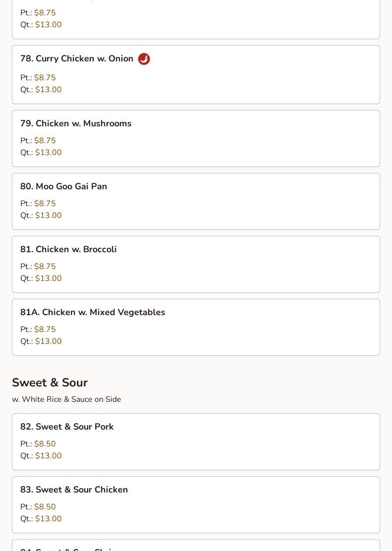Click the Sweet & Sour section heading
This screenshot has height=551, width=392.
(49, 383)
